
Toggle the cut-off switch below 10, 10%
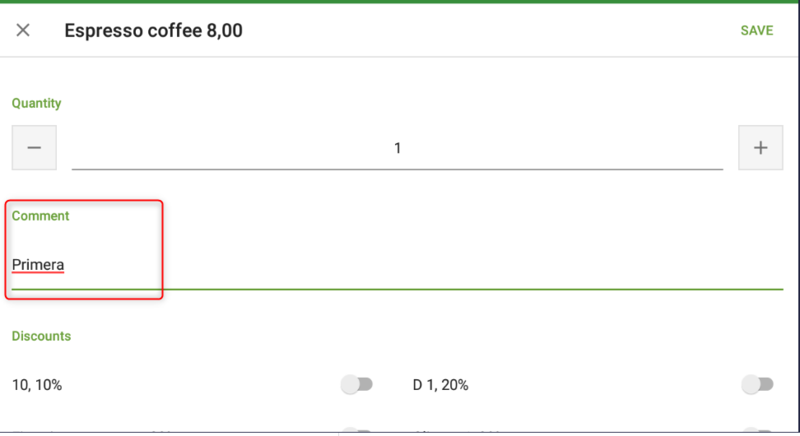point(356,431)
